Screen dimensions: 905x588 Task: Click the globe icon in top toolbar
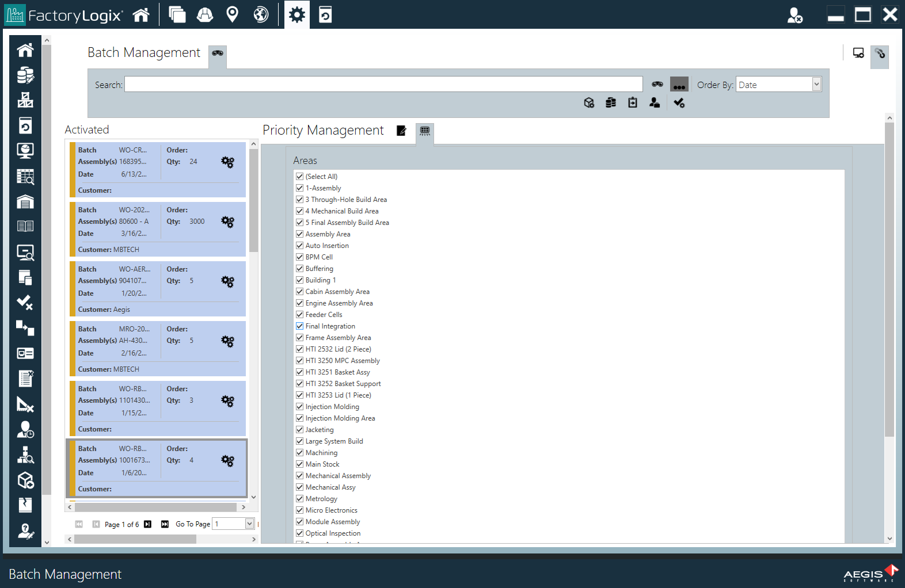click(261, 14)
